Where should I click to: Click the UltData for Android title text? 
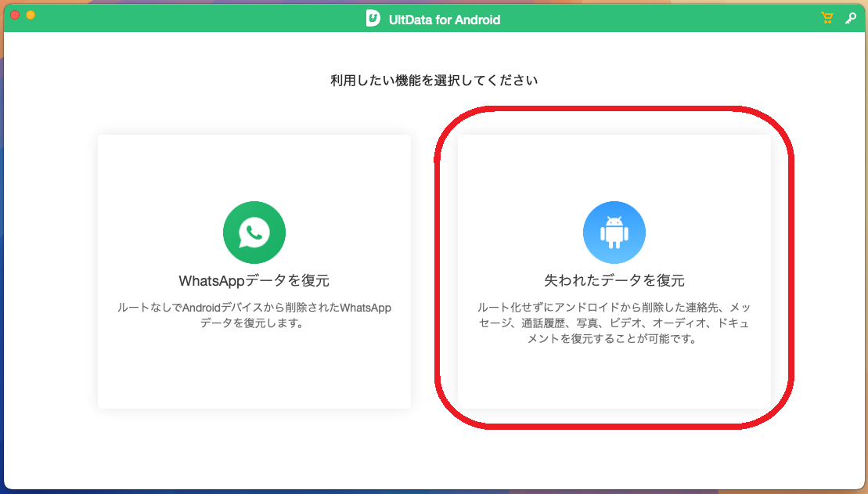(x=445, y=20)
